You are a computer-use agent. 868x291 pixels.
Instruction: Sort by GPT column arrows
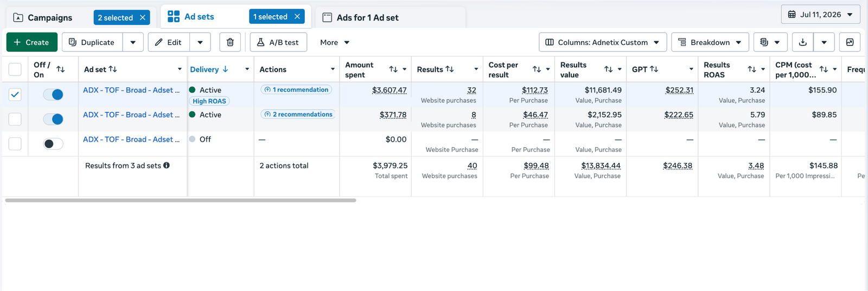[654, 69]
